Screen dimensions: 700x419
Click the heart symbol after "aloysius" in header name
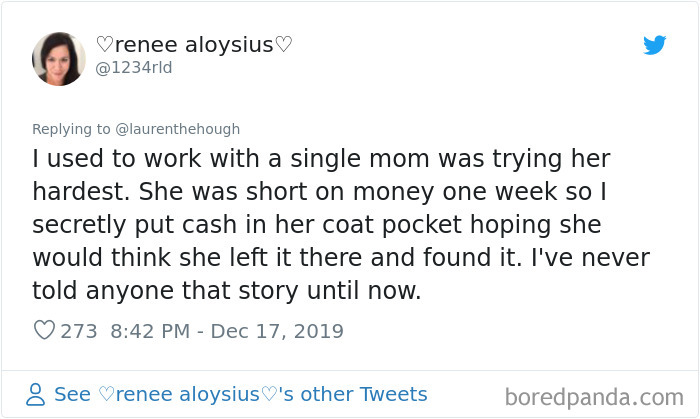tap(284, 45)
